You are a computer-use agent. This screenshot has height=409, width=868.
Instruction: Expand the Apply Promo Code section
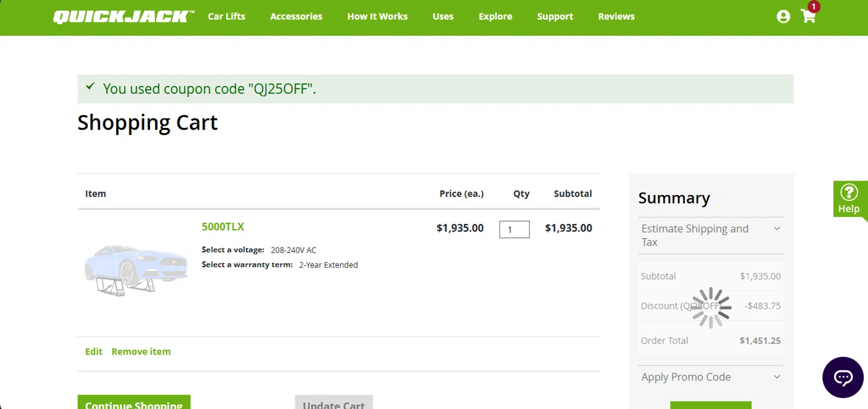[711, 377]
